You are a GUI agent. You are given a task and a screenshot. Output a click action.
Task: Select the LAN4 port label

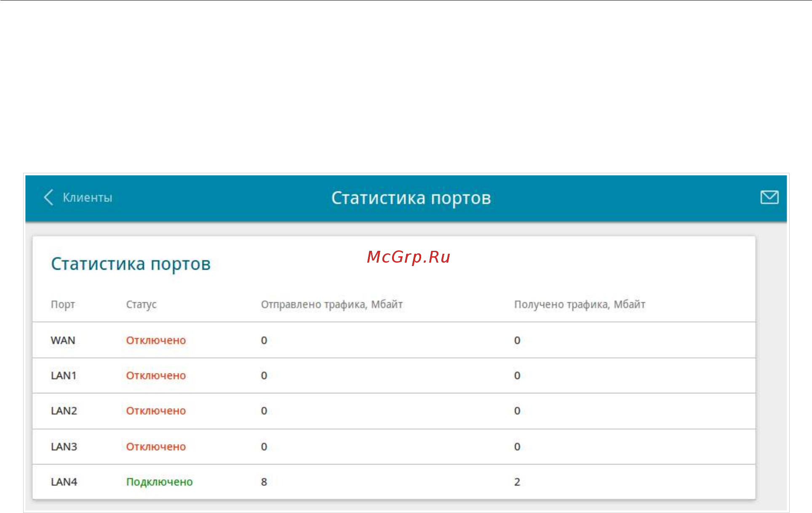(x=64, y=482)
